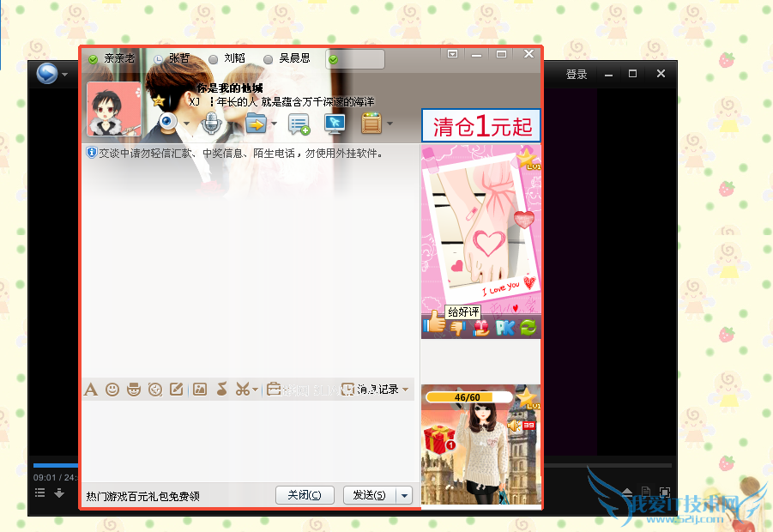Refresh the QQ show with green arrows

pos(528,328)
